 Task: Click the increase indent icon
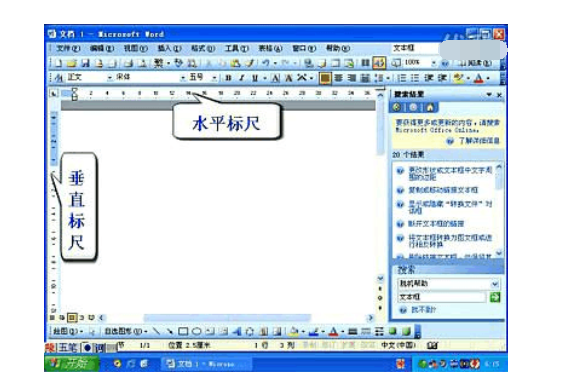point(442,78)
